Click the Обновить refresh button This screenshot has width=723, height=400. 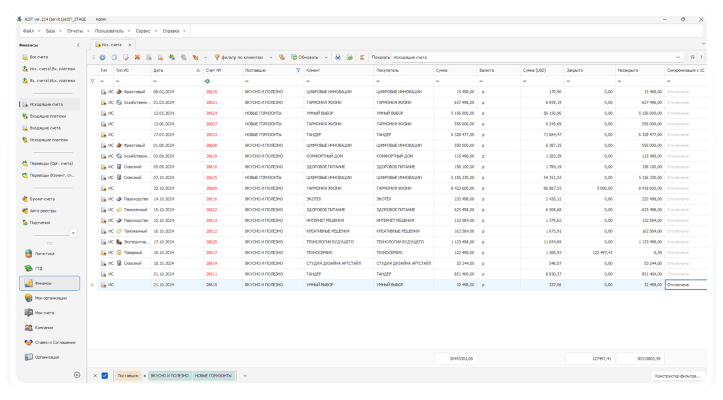[x=305, y=57]
